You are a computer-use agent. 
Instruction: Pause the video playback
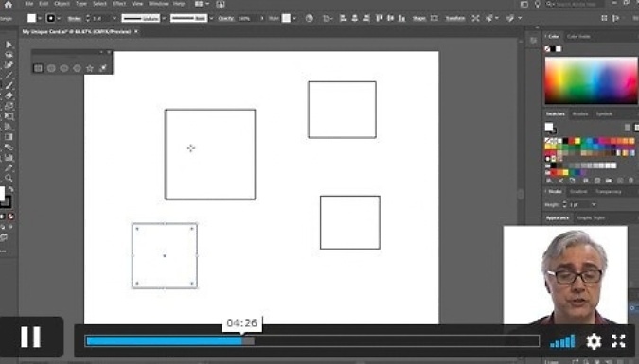[31, 338]
